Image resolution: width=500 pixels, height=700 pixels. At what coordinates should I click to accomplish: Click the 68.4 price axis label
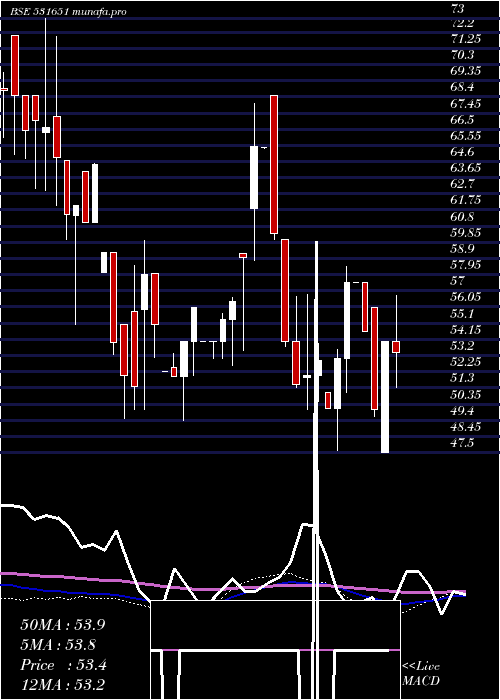(462, 87)
